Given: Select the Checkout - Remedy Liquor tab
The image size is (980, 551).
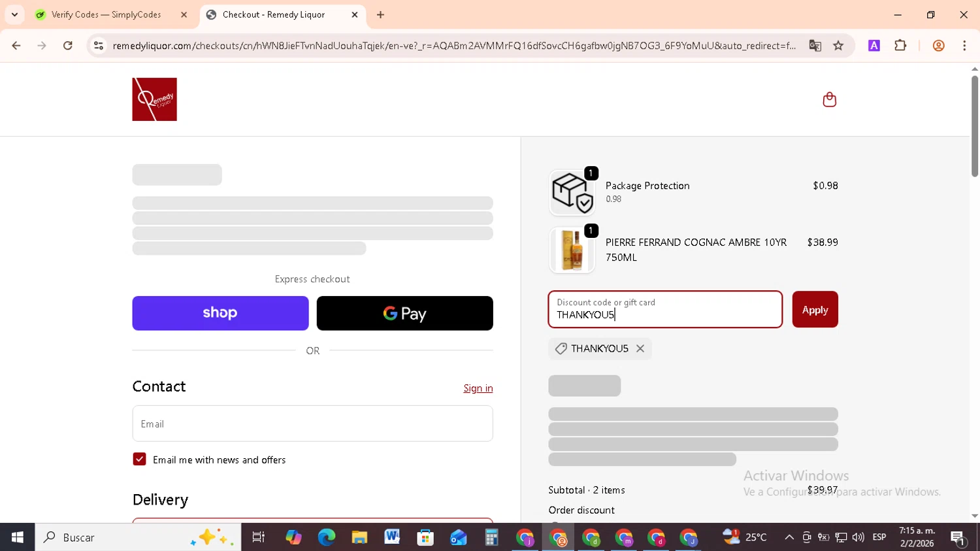Looking at the screenshot, I should (x=273, y=14).
